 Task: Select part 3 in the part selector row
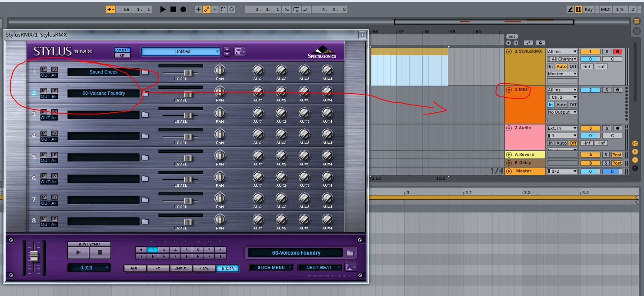(164, 250)
